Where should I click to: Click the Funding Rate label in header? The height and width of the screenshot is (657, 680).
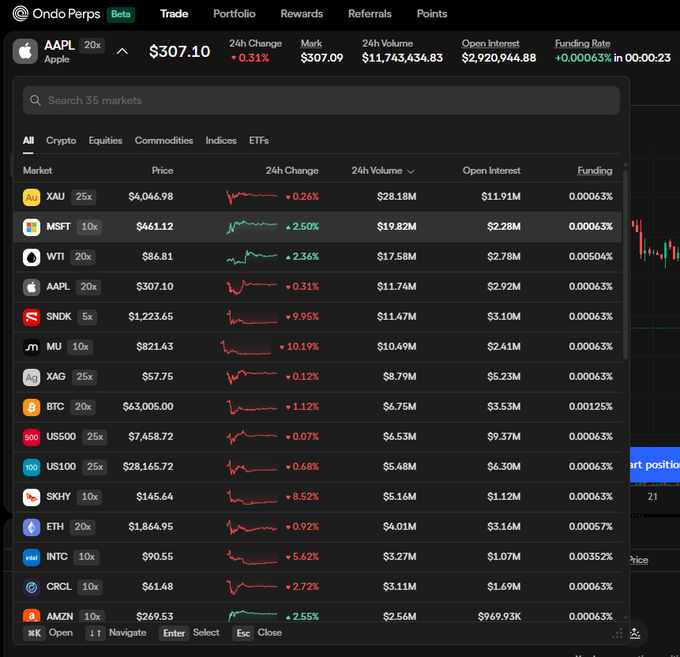[582, 43]
